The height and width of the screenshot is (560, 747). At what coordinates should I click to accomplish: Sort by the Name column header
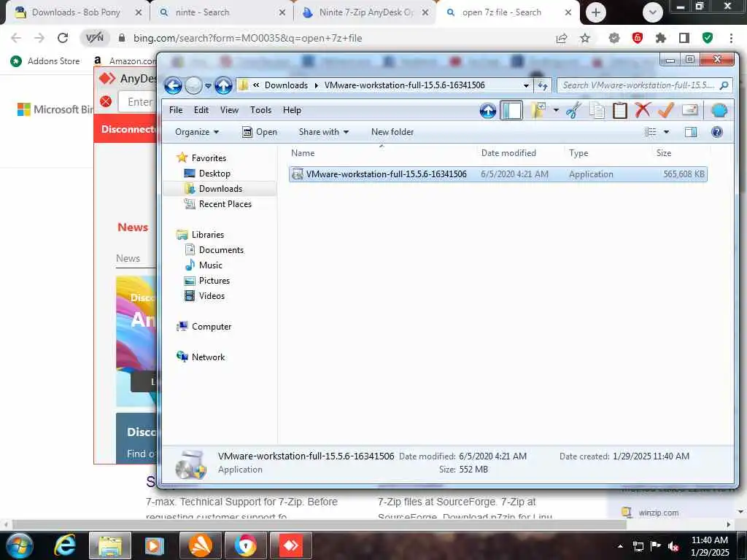(381, 153)
